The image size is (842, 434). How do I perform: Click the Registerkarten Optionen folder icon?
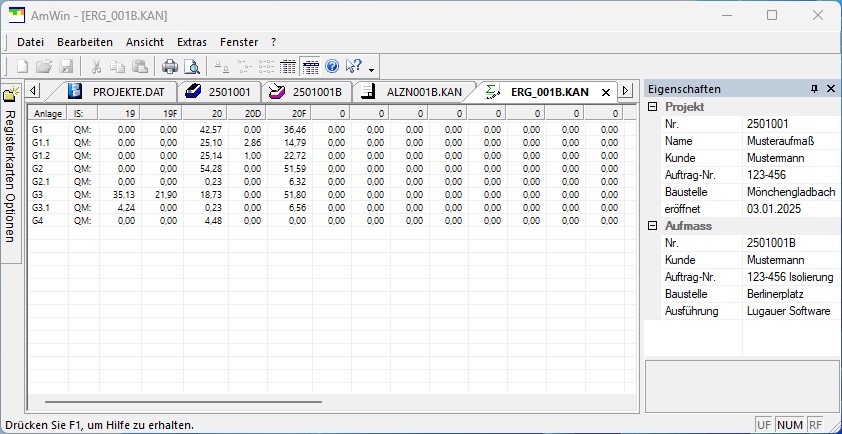pos(11,95)
